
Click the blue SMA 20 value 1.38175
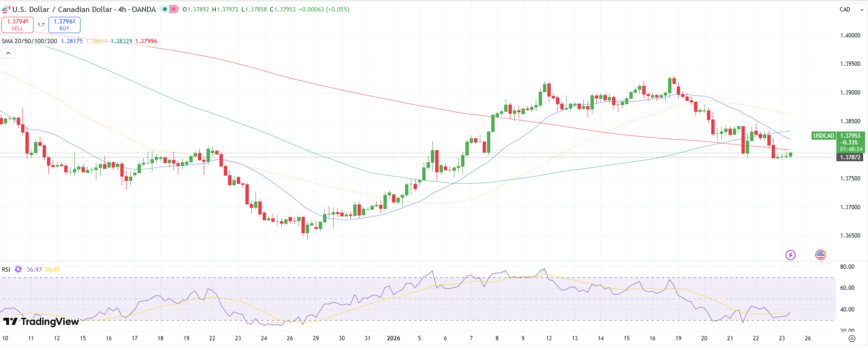(72, 41)
